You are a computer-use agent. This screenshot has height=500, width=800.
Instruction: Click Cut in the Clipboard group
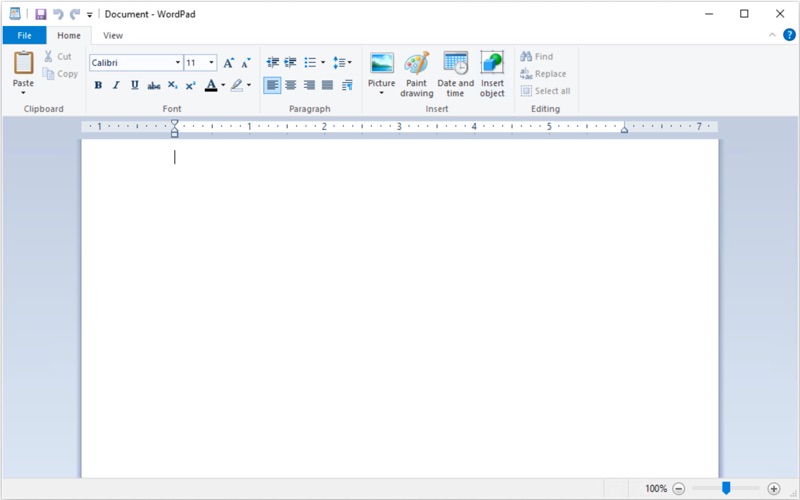[58, 56]
